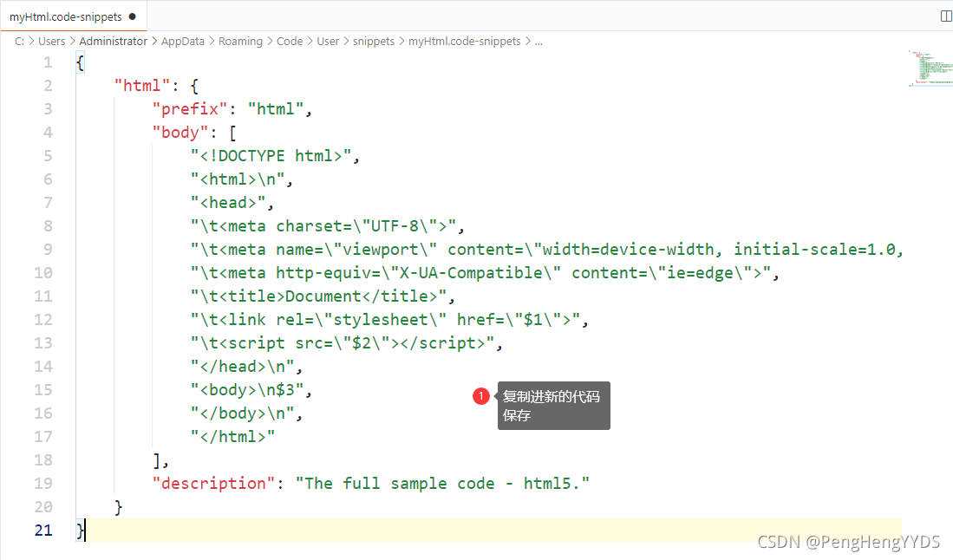Viewport: 953px width, 560px height.
Task: Click line number 1 in the gutter
Action: tap(48, 62)
